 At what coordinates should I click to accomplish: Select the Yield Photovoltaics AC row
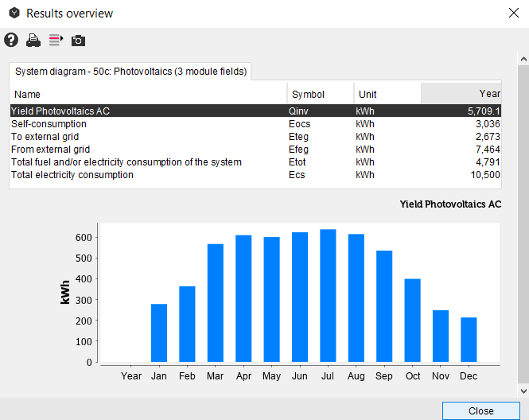point(143,111)
